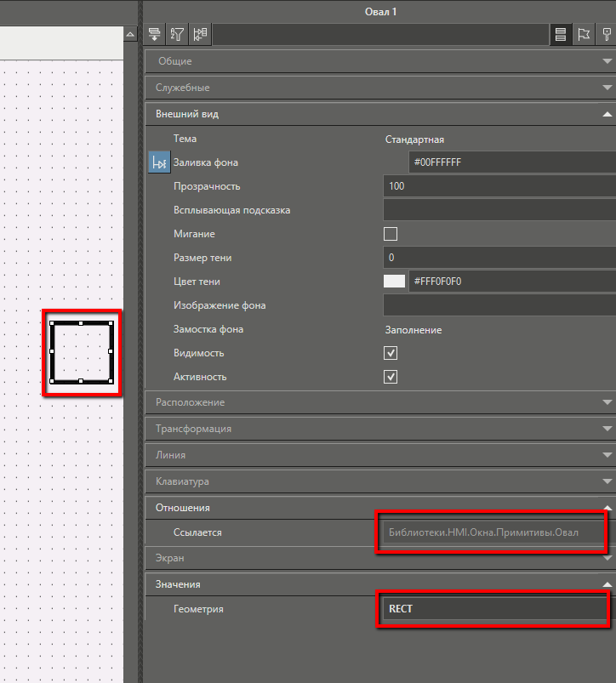
Task: Click the sort-down icon in properties toolbar
Action: pos(155,34)
